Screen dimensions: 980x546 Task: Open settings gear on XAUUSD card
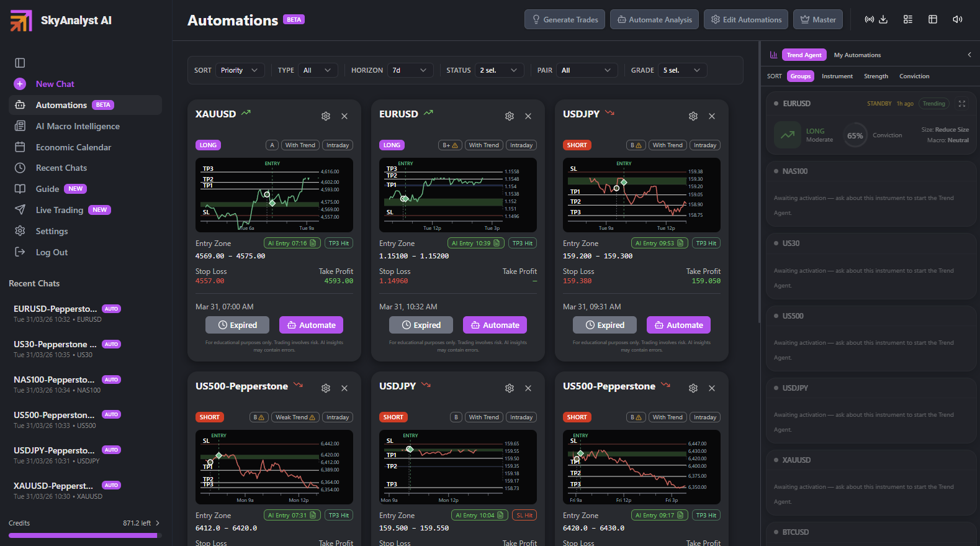[x=326, y=116]
